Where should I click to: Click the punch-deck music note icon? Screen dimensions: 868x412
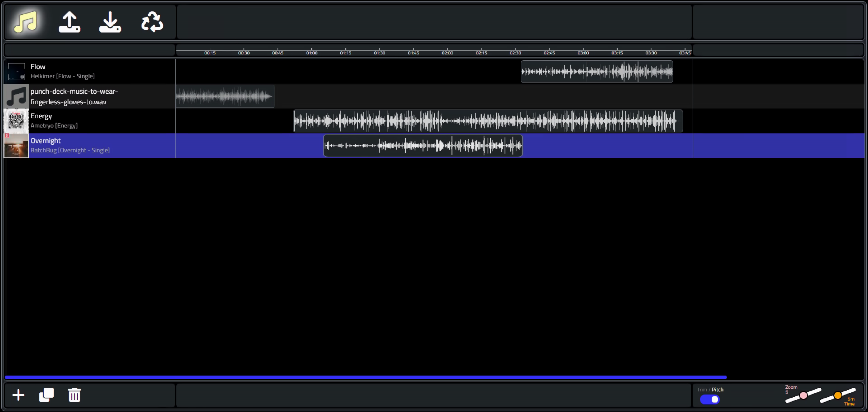16,96
